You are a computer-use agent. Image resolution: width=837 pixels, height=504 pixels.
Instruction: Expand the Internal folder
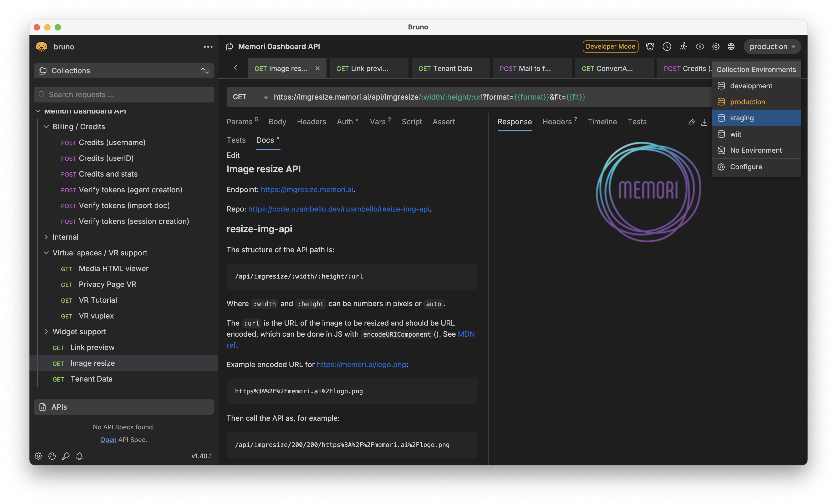pyautogui.click(x=65, y=237)
